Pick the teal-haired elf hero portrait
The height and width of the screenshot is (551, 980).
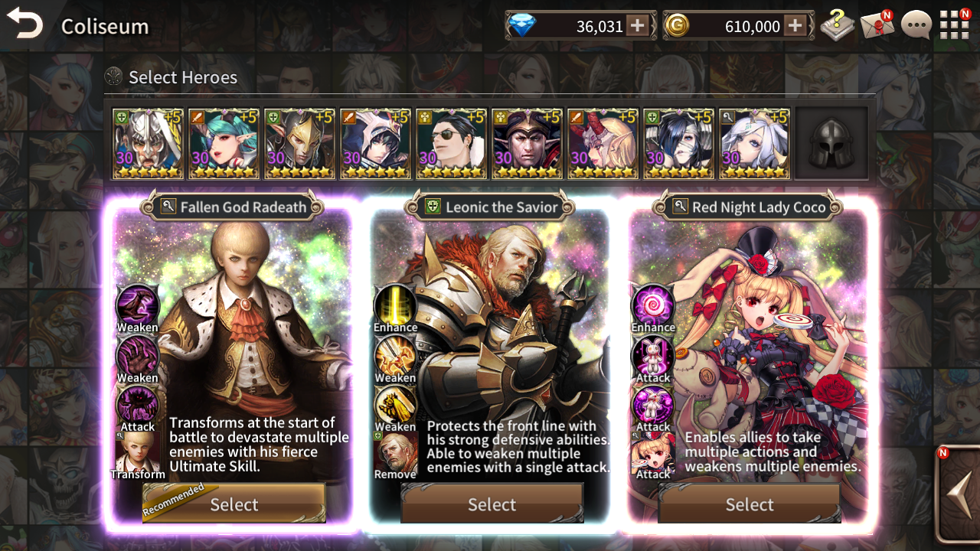[224, 143]
